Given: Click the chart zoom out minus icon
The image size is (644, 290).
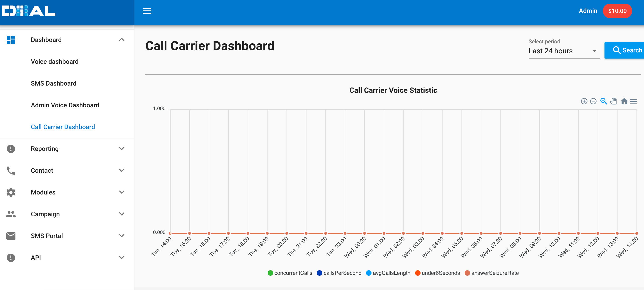Looking at the screenshot, I should pos(593,101).
